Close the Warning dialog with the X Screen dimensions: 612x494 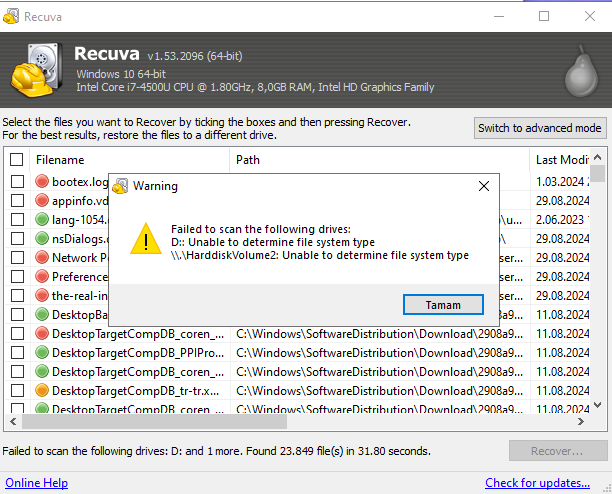[484, 186]
